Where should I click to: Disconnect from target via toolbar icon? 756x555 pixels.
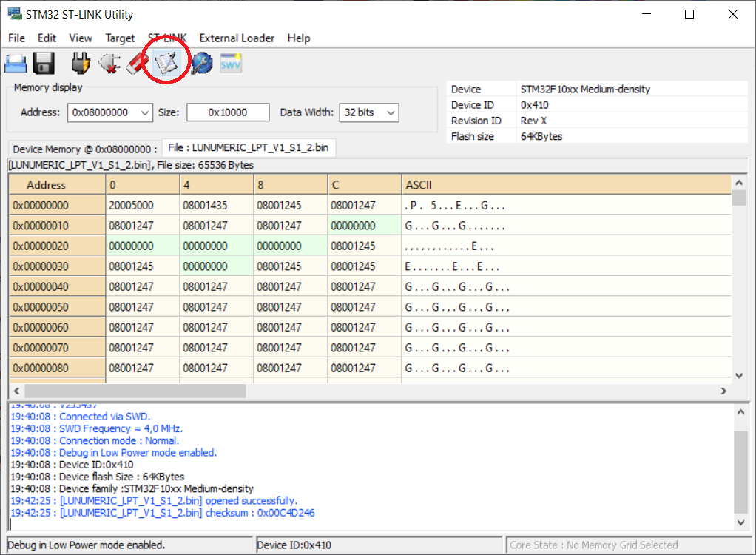109,64
